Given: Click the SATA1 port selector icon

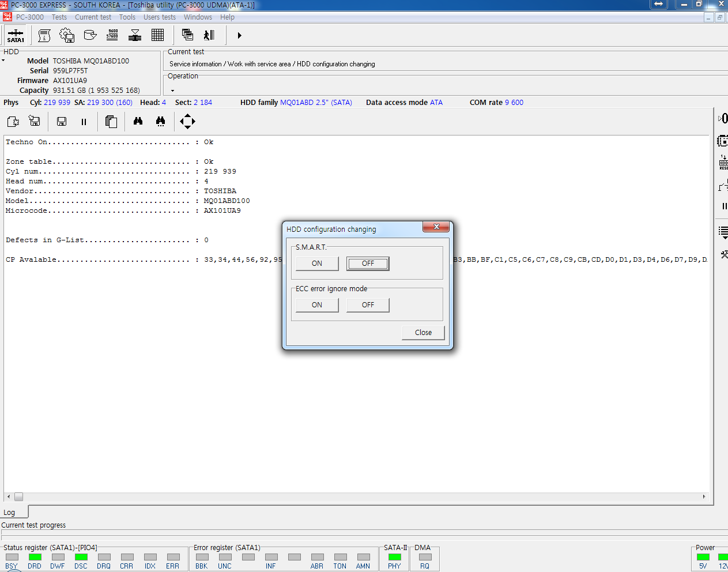Looking at the screenshot, I should 16,35.
